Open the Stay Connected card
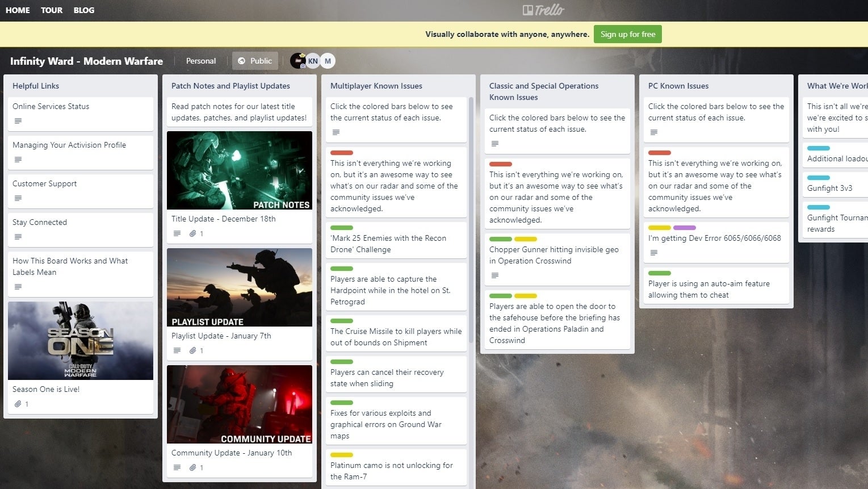868x489 pixels. coord(81,230)
